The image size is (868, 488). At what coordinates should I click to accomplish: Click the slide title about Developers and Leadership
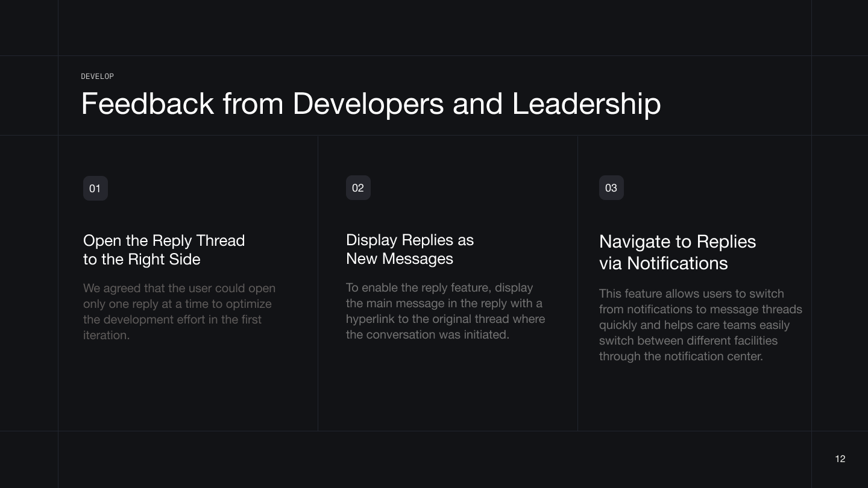371,104
